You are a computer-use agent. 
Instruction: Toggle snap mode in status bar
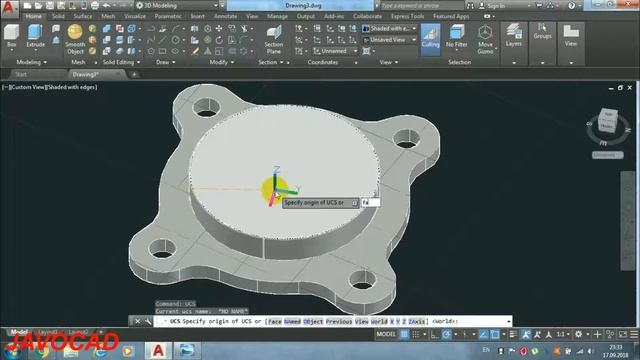[x=416, y=334]
